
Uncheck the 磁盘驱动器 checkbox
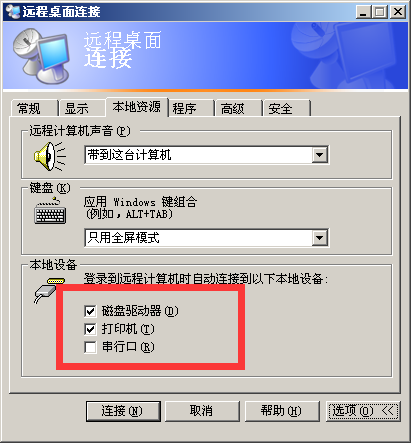pyautogui.click(x=90, y=311)
